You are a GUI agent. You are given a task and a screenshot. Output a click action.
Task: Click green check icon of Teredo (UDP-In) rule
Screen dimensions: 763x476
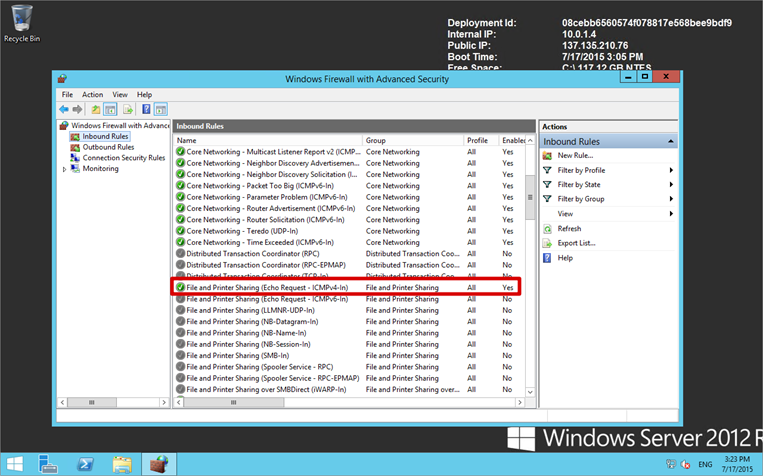181,231
